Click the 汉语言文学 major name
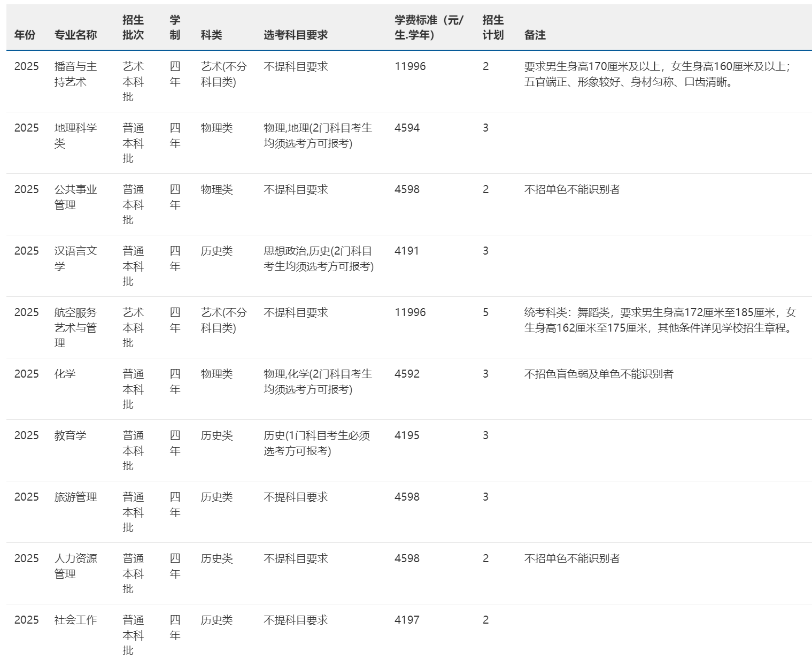The width and height of the screenshot is (812, 660). pos(75,258)
